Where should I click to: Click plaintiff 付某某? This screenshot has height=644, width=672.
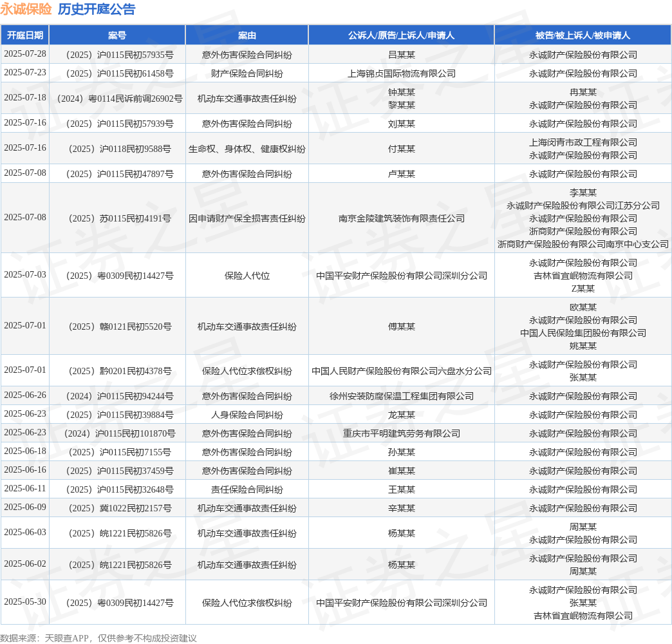[x=402, y=149]
